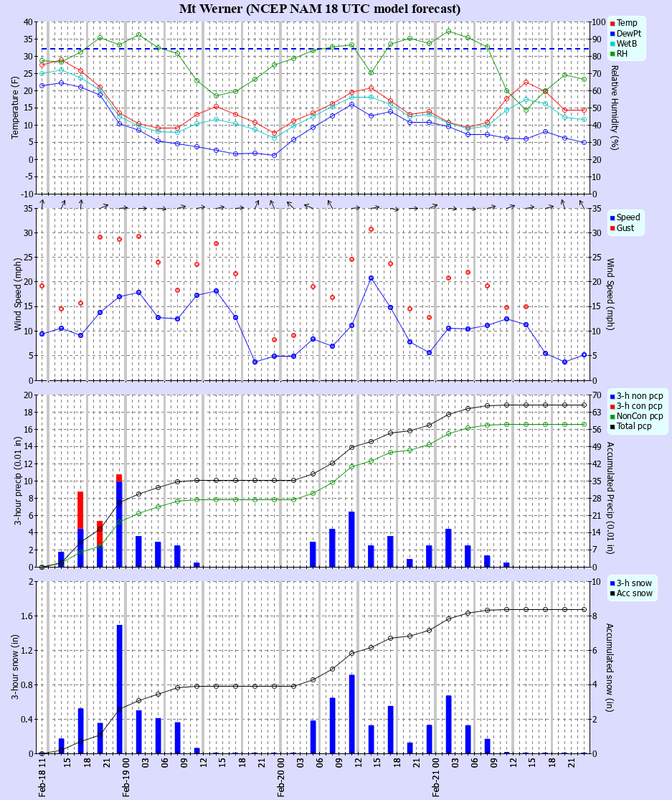Screen dimensions: 672x800
Task: Click the blue DewPt legend marker
Action: tap(612, 33)
